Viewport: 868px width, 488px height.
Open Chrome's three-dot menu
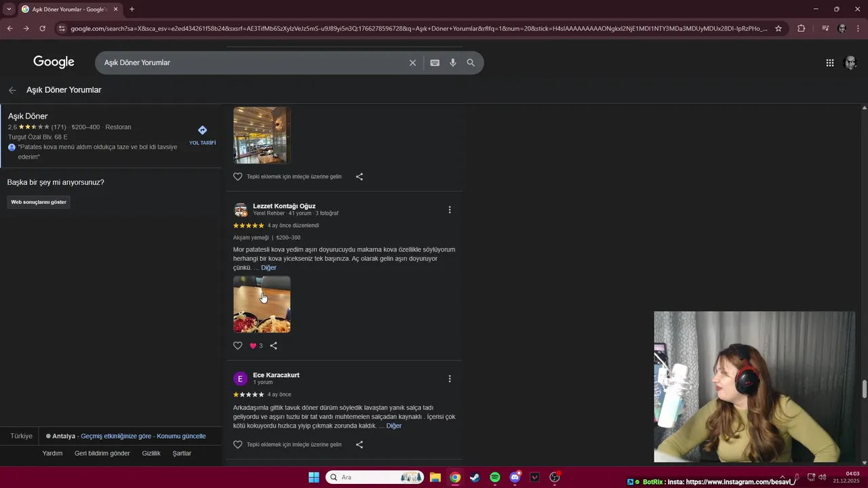[x=858, y=28]
